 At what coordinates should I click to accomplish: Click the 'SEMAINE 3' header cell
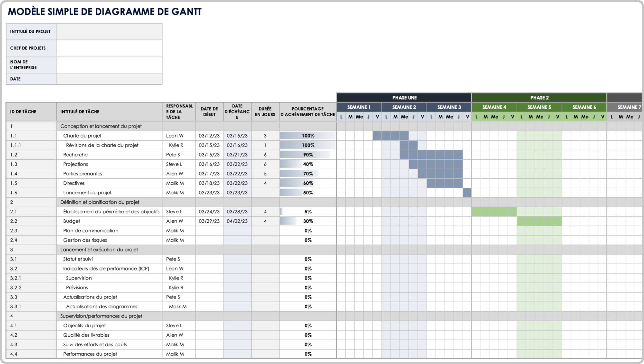[x=449, y=107]
